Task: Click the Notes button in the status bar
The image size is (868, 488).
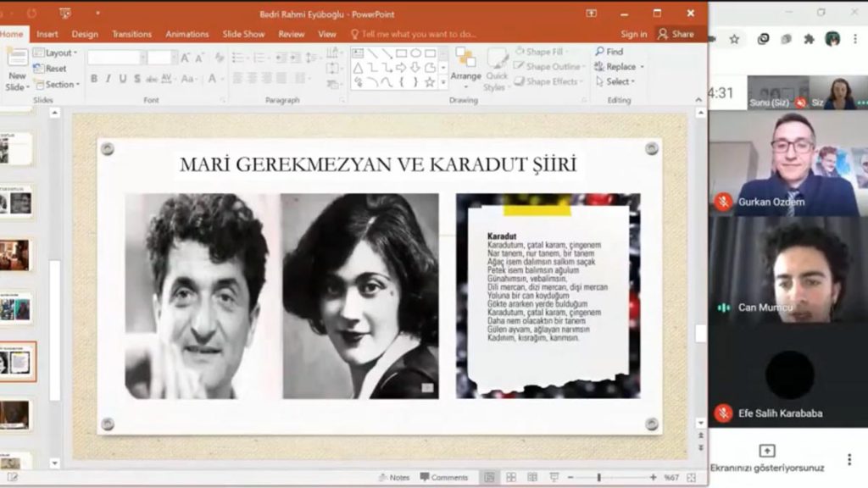Action: pos(394,478)
